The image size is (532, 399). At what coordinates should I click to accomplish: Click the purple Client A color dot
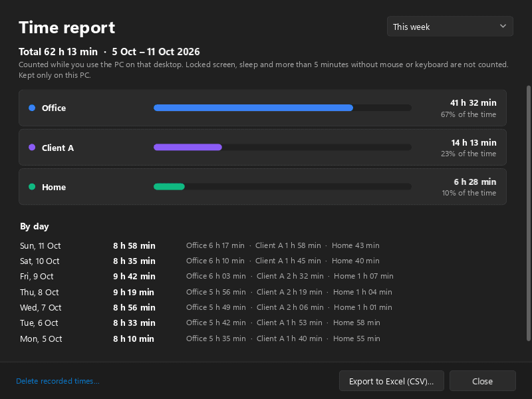32,147
